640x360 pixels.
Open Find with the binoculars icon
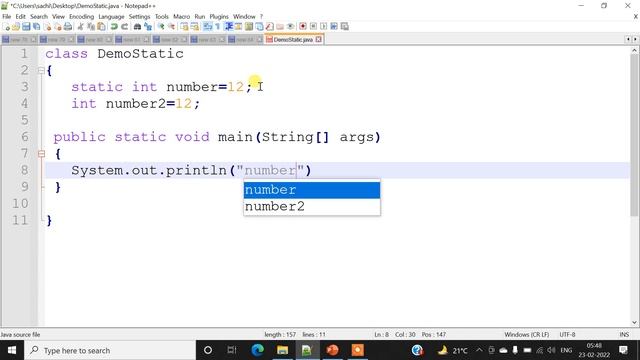click(137, 27)
